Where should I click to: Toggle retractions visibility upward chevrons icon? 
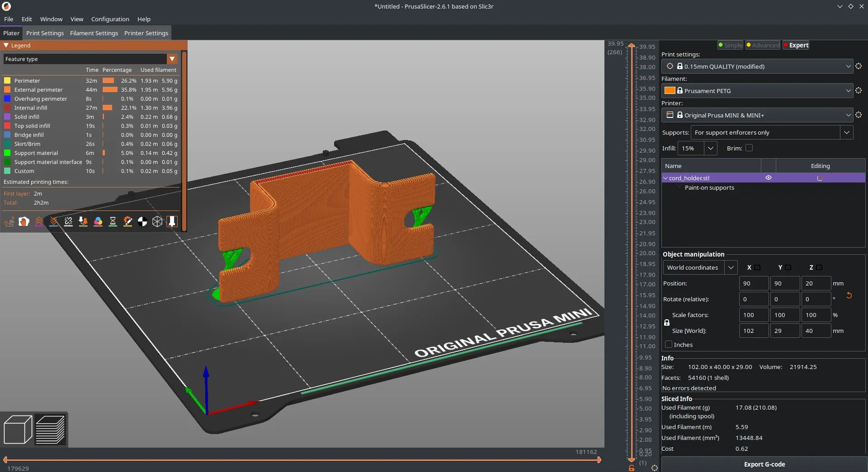[x=39, y=221]
